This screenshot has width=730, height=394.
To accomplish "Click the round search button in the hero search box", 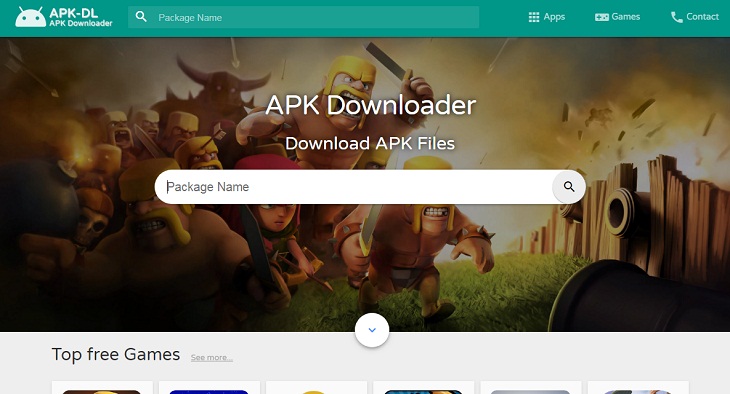I will 569,187.
